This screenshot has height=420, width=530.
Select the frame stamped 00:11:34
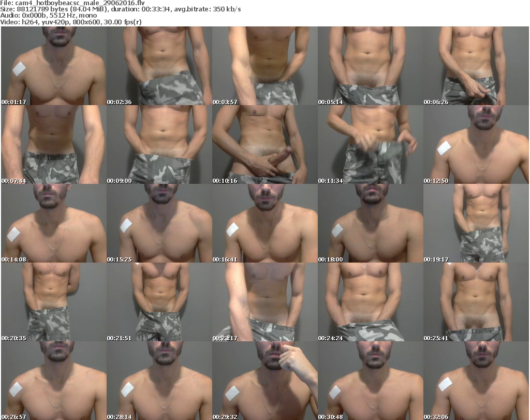tap(371, 144)
